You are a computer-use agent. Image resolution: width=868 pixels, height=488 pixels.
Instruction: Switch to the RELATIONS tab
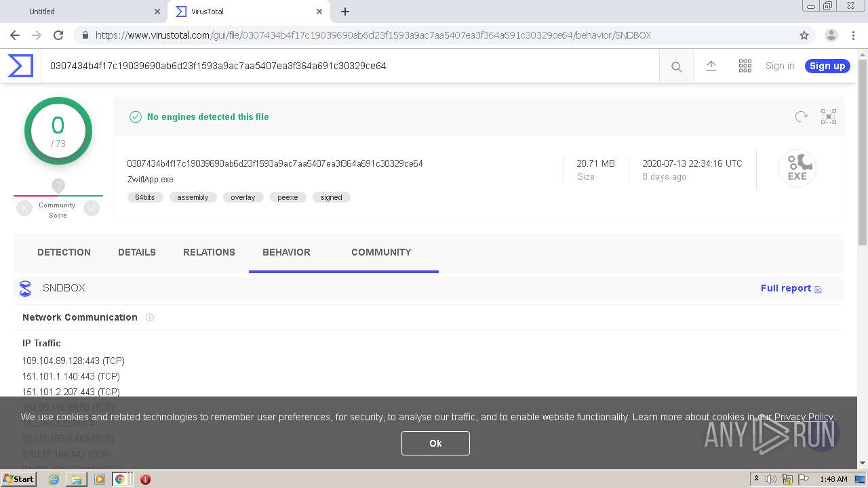click(209, 252)
